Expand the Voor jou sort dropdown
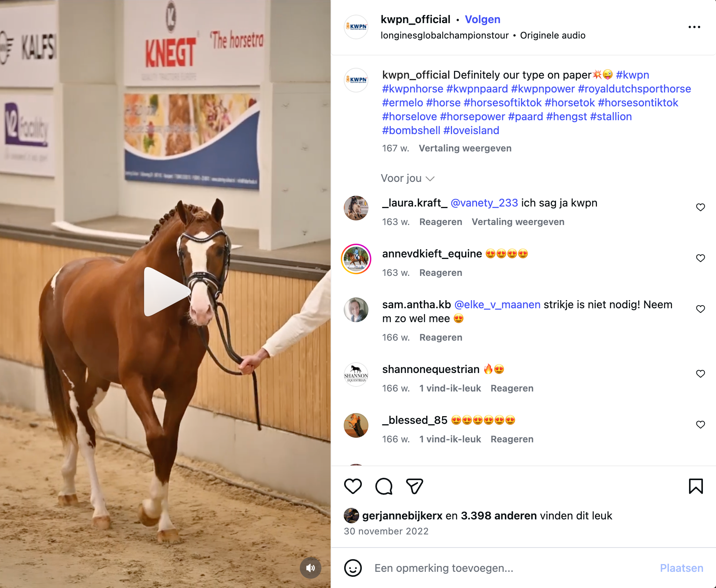Screen dimensions: 716x588 pyautogui.click(x=408, y=178)
